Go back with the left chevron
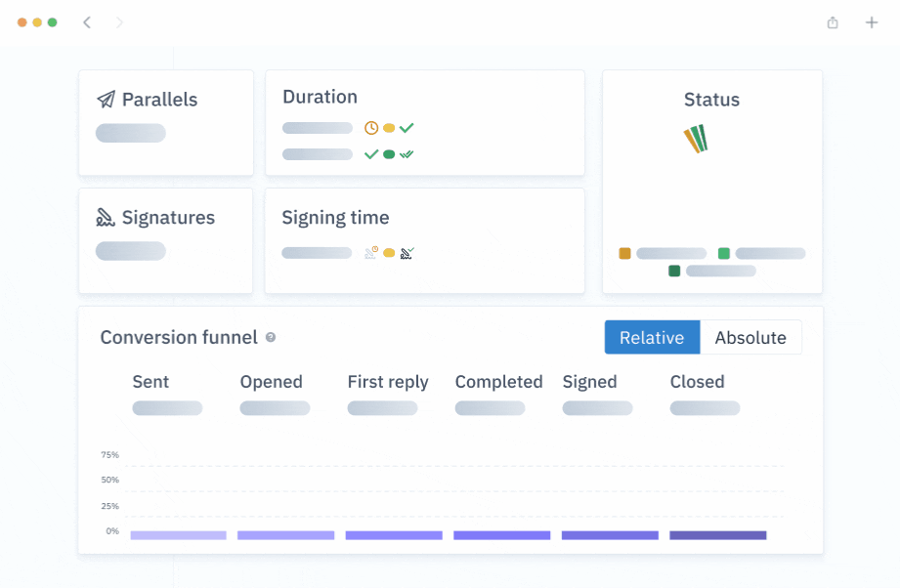900x588 pixels. [x=87, y=22]
